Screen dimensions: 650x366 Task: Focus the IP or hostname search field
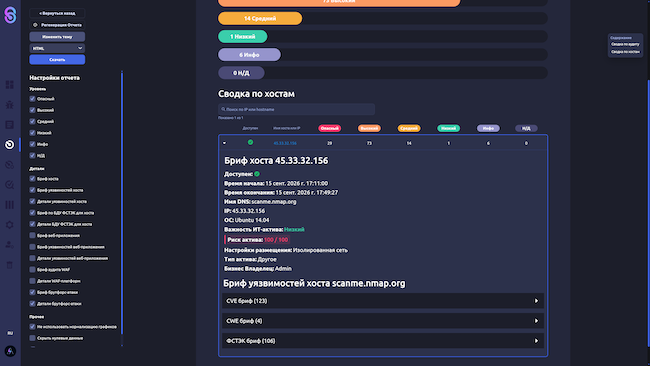click(x=296, y=109)
